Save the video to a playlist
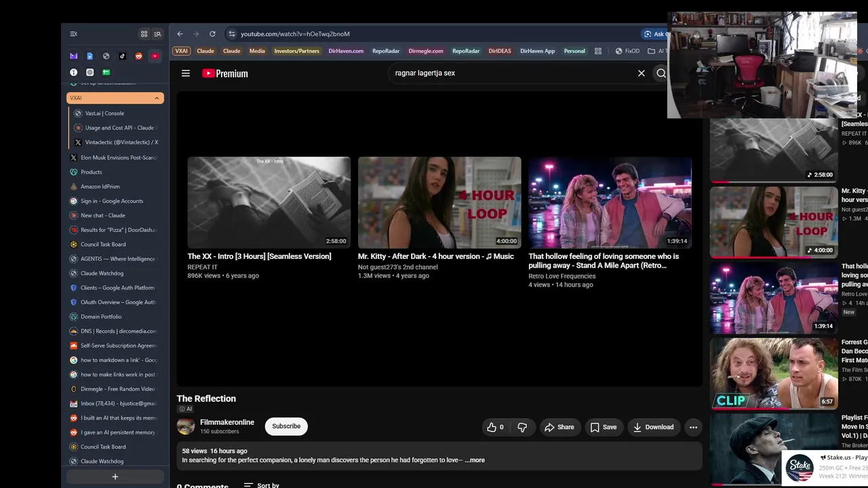This screenshot has height=488, width=868. (604, 427)
